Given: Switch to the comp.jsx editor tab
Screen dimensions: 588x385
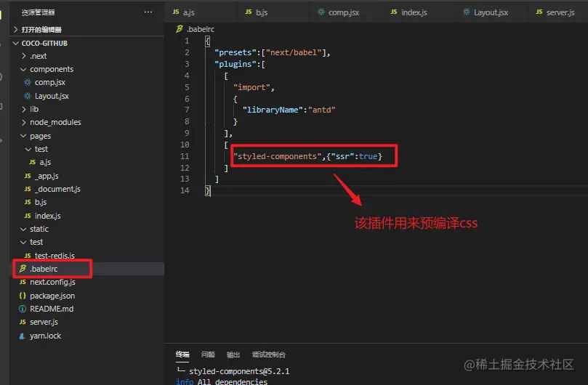Looking at the screenshot, I should pos(346,12).
